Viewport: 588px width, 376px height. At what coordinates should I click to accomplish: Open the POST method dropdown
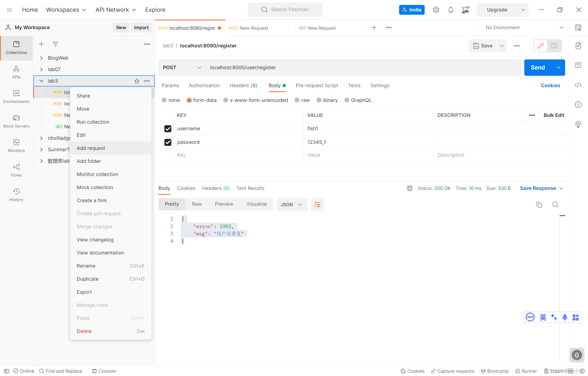click(x=182, y=68)
